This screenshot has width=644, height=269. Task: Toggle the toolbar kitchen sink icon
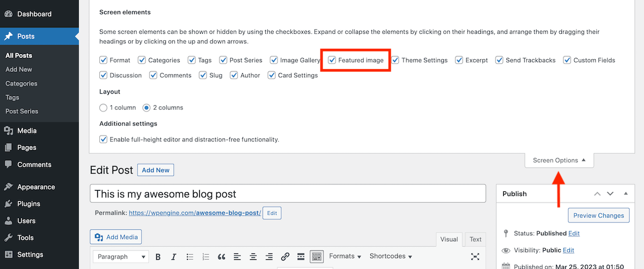coord(317,257)
